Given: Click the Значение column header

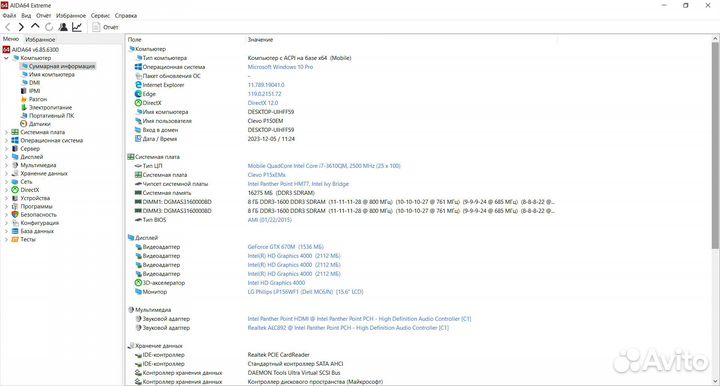Looking at the screenshot, I should [260, 39].
